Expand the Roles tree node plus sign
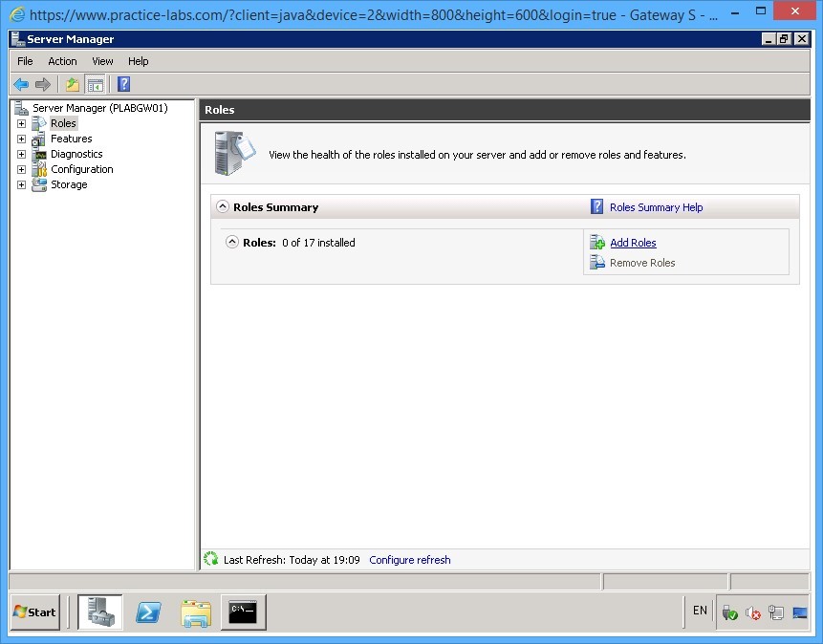Viewport: 823px width, 644px height. (x=21, y=123)
